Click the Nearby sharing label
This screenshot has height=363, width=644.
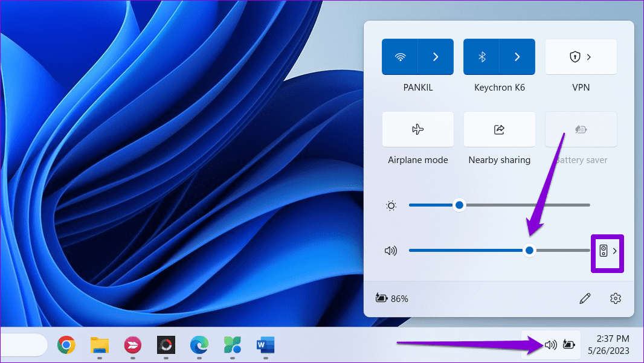[x=500, y=160]
